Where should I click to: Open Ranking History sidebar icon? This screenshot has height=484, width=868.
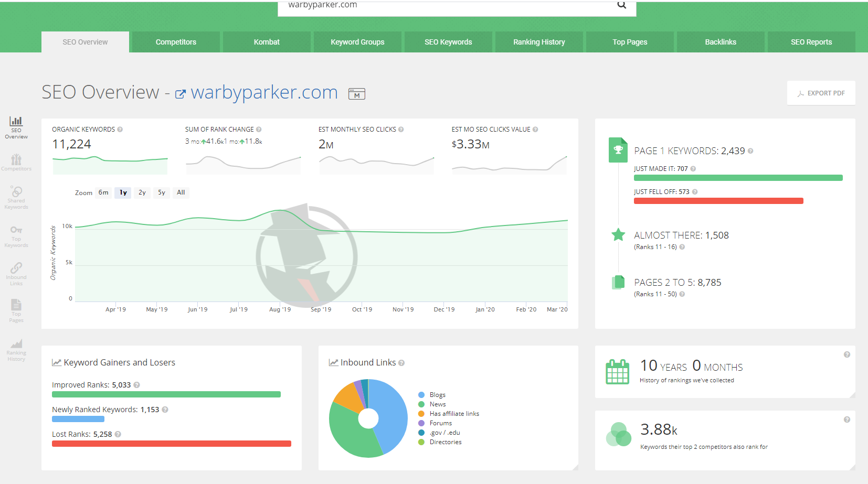[x=16, y=350]
